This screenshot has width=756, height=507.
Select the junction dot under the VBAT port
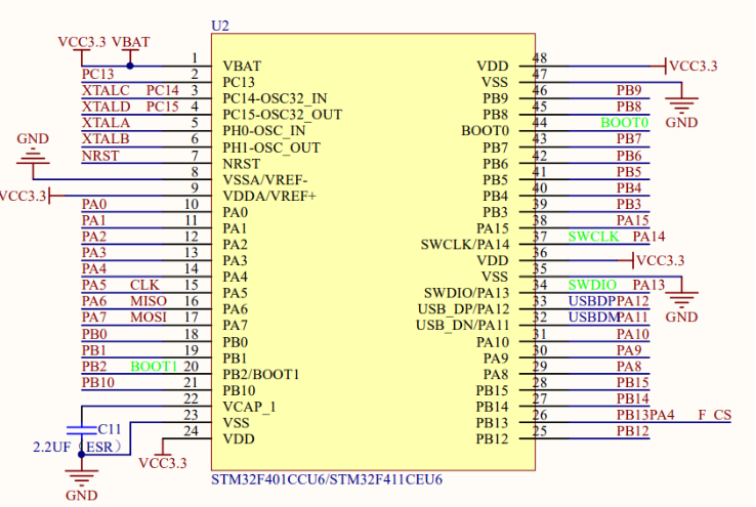click(130, 66)
